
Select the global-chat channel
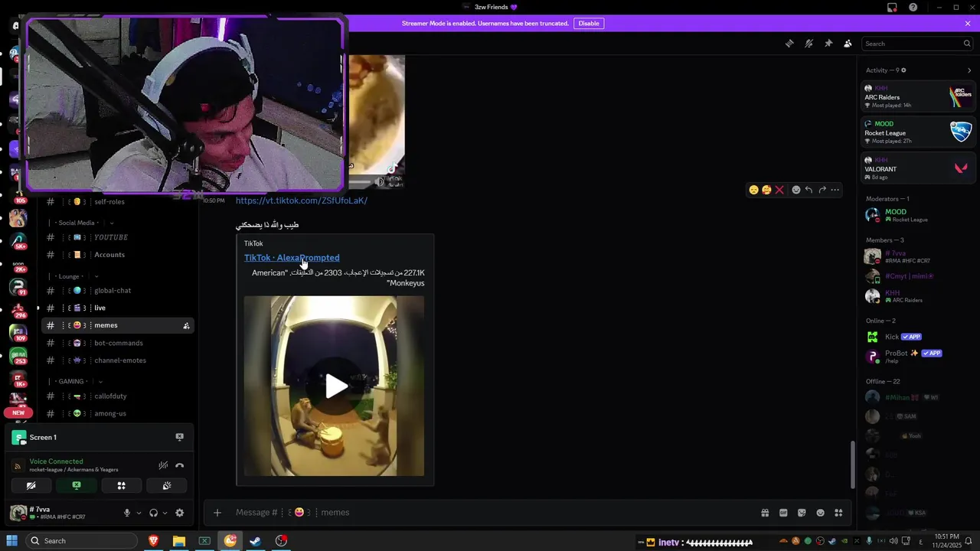point(117,291)
